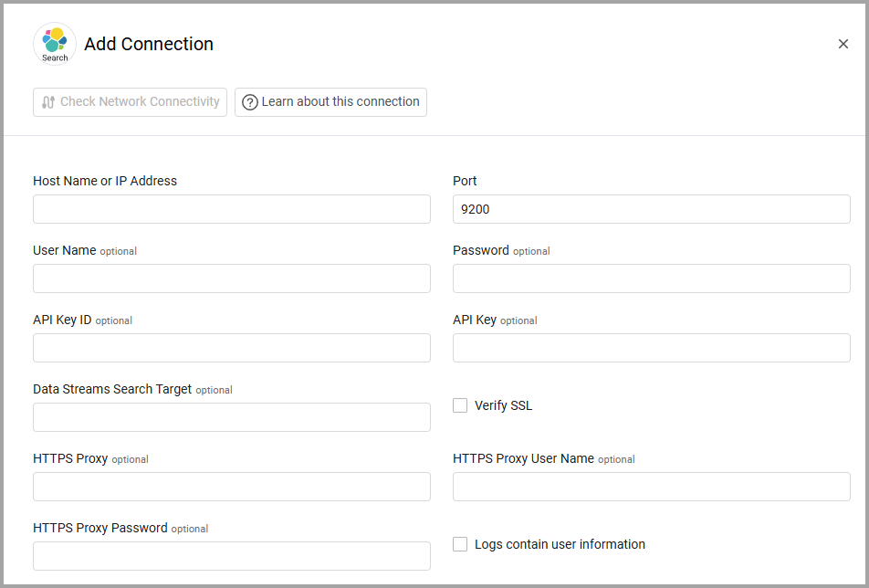Click the network connectivity icon
This screenshot has height=588, width=869.
point(48,102)
